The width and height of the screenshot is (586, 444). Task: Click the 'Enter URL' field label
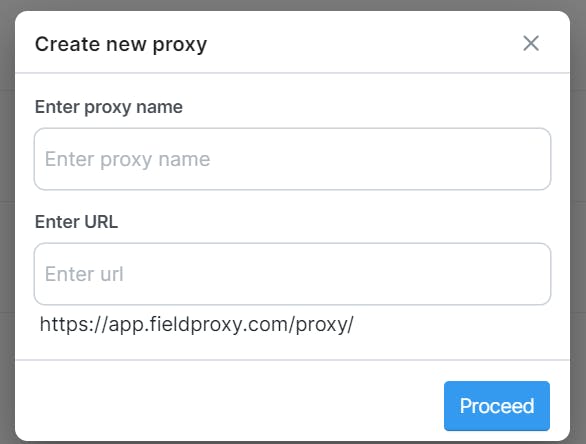click(x=76, y=222)
